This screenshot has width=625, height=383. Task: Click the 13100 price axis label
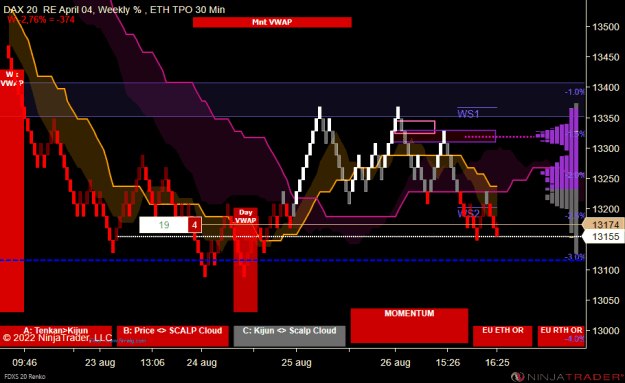click(x=606, y=270)
